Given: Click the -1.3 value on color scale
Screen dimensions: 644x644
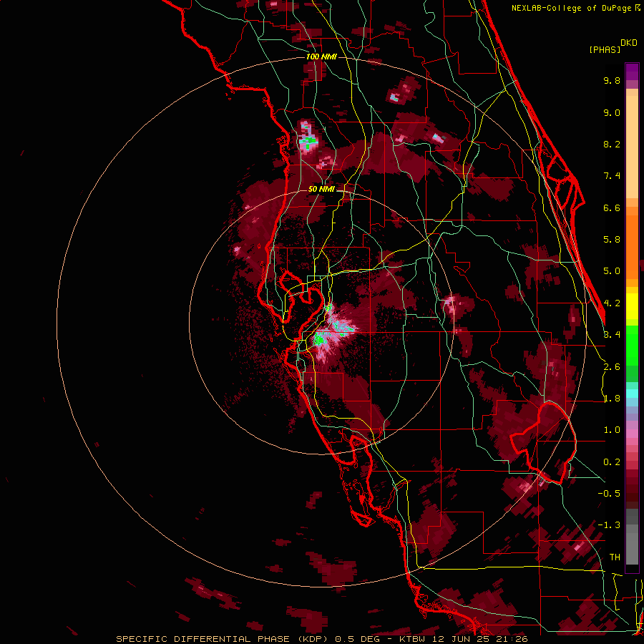Looking at the screenshot, I should pos(609,525).
